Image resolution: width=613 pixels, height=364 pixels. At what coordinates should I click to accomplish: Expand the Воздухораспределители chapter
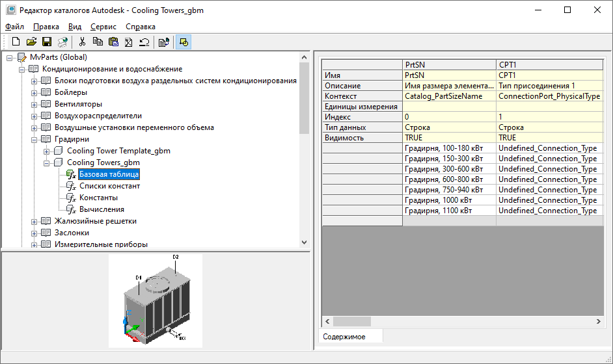[x=34, y=117]
